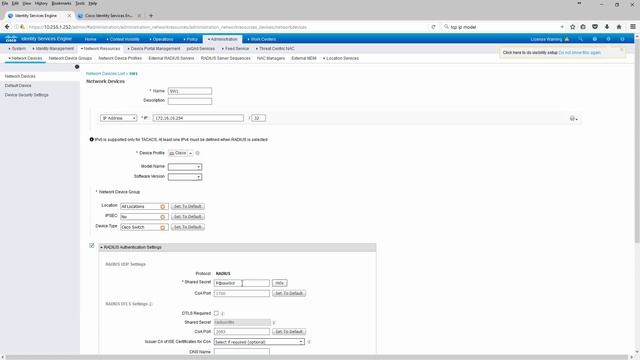Click Set To Default for Location
The height and width of the screenshot is (360, 640).
188,207
